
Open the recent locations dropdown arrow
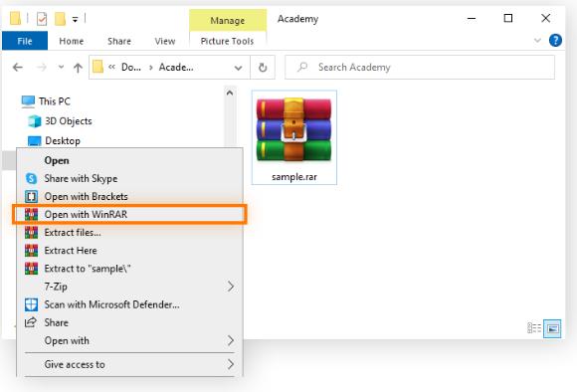[x=61, y=67]
